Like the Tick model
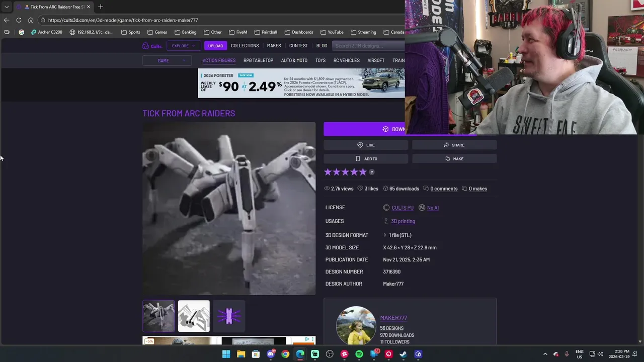The image size is (644, 362). pyautogui.click(x=366, y=145)
